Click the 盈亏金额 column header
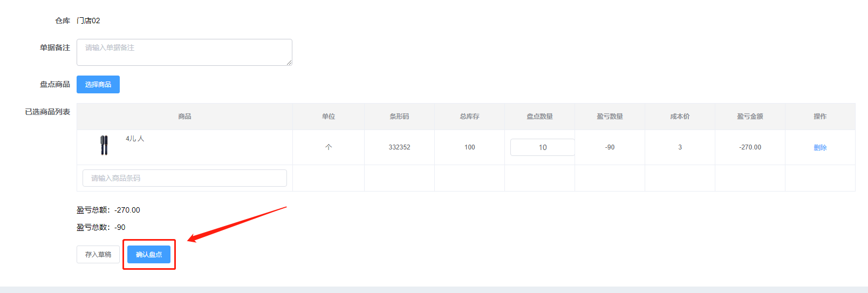 coord(750,117)
